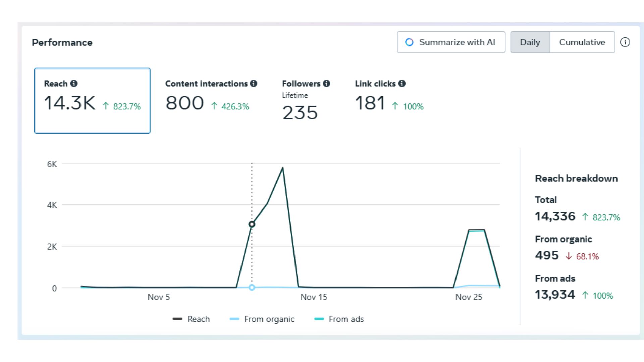Switch chart to Daily view
644x362 pixels.
(530, 42)
